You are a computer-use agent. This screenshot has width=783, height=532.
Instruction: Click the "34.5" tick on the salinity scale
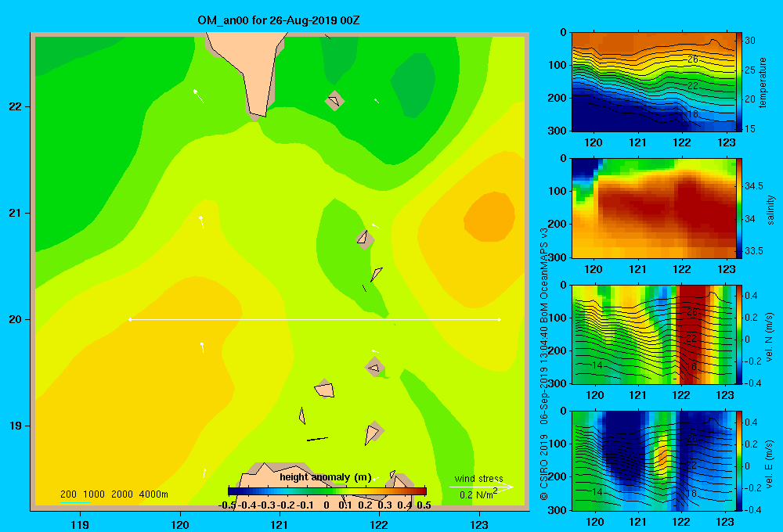pos(754,185)
